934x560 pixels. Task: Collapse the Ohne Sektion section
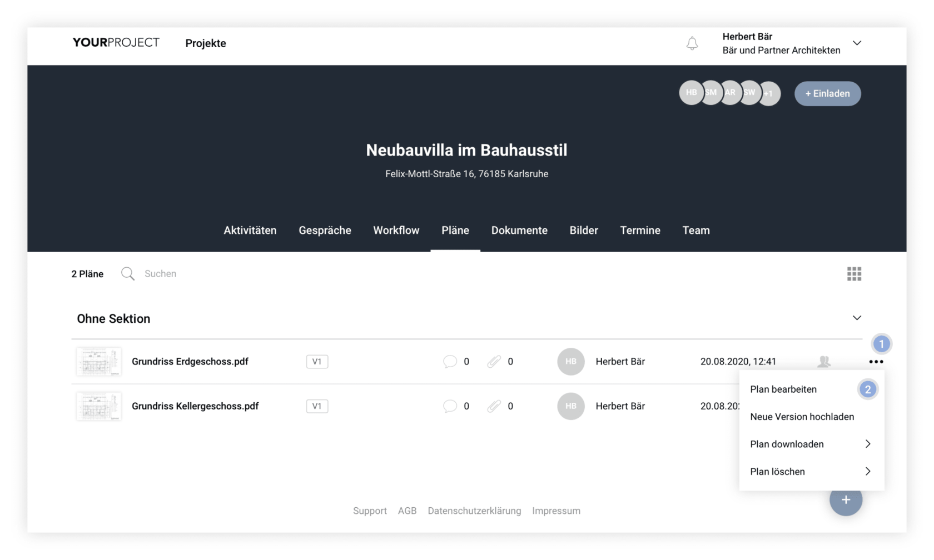[x=857, y=318]
